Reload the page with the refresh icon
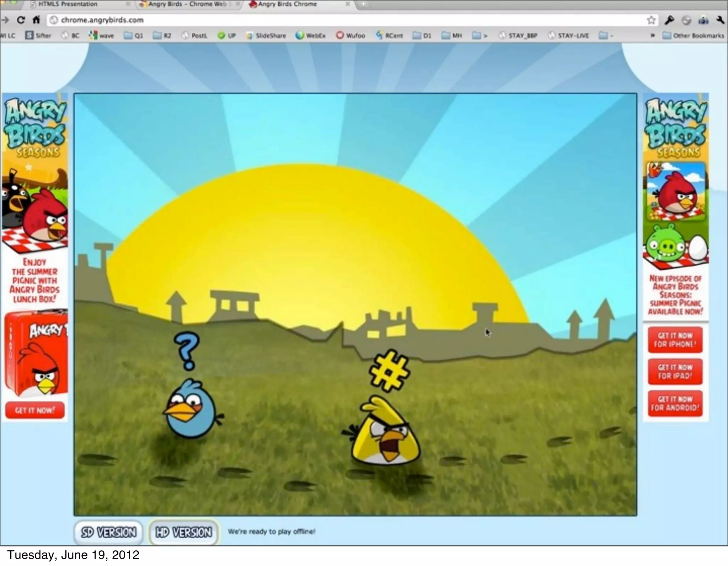The height and width of the screenshot is (566, 728). [x=21, y=20]
